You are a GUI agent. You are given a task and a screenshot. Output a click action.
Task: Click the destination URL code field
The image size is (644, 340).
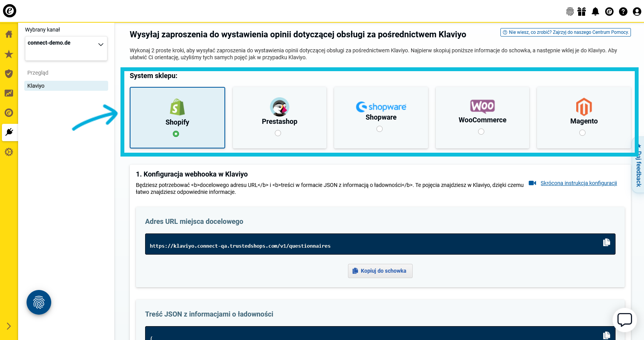tap(380, 244)
